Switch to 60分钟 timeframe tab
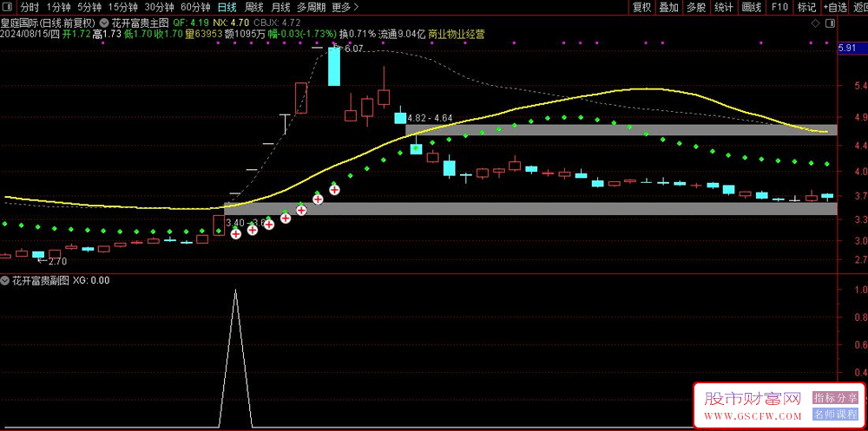The image size is (868, 431). pyautogui.click(x=195, y=7)
